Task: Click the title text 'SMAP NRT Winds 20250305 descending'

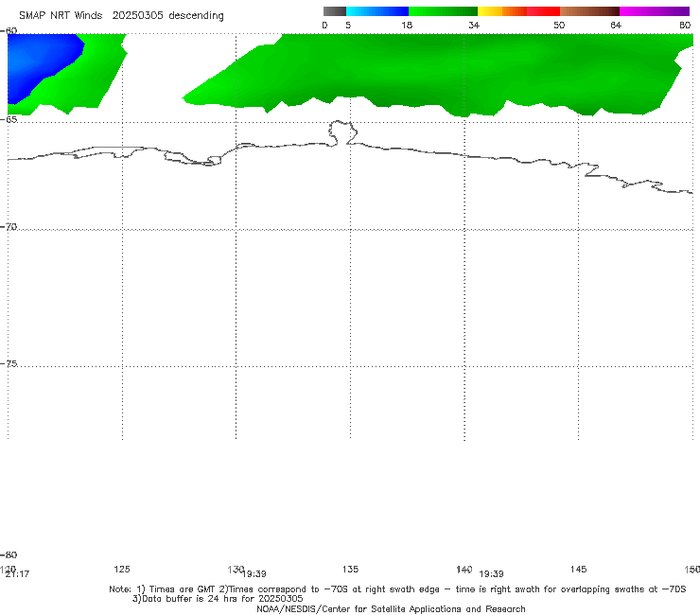Action: [x=121, y=16]
